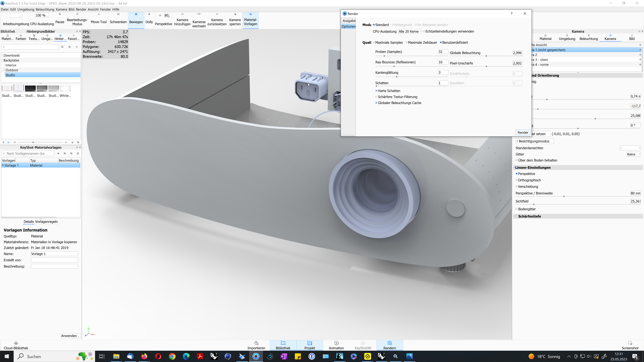
Task: Open the Animation panel
Action: [336, 345]
